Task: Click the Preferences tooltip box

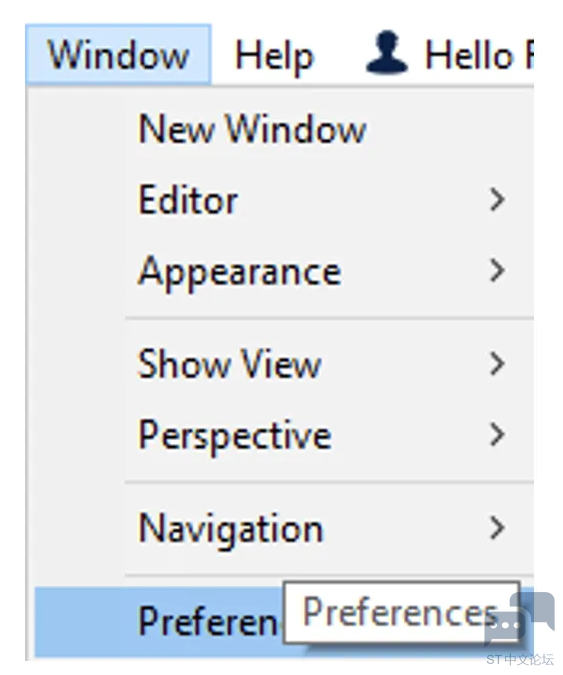Action: [x=401, y=613]
